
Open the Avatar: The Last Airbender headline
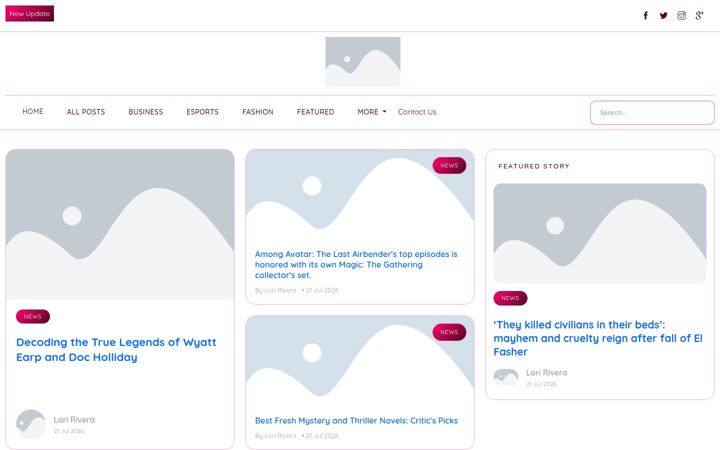point(356,264)
